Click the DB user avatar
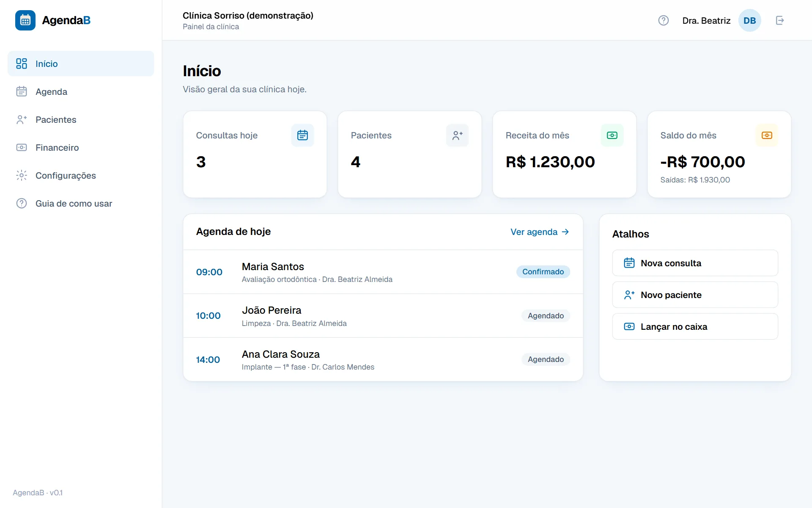Viewport: 812px width, 508px height. click(750, 20)
